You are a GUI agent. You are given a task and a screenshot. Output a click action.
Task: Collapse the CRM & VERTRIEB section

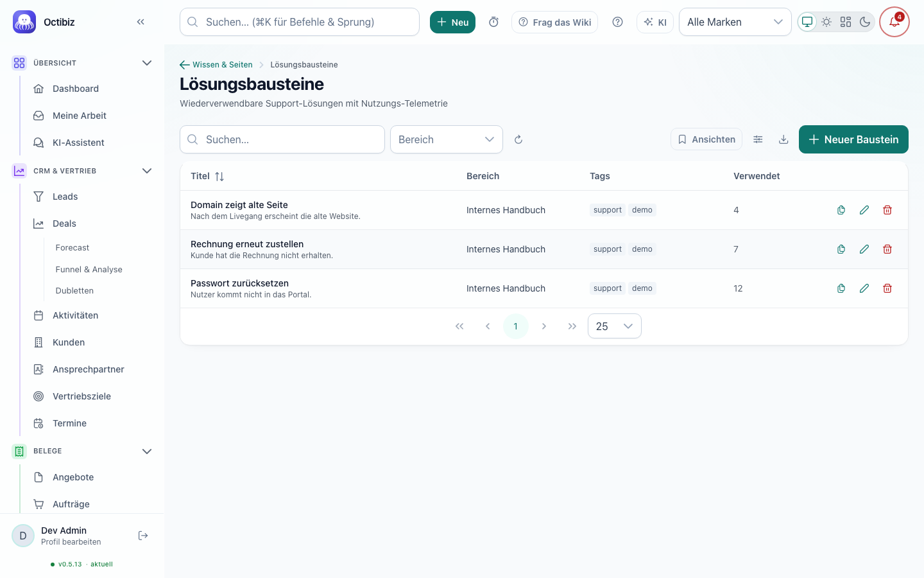click(147, 171)
